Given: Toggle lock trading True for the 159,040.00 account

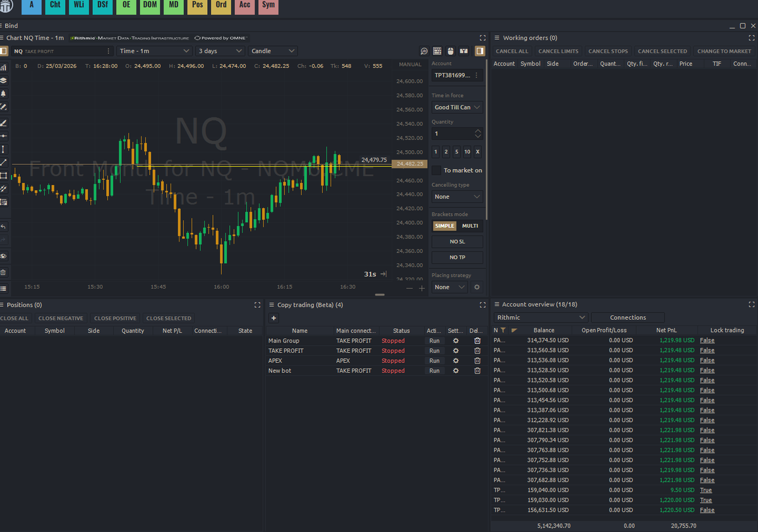Looking at the screenshot, I should pyautogui.click(x=706, y=490).
